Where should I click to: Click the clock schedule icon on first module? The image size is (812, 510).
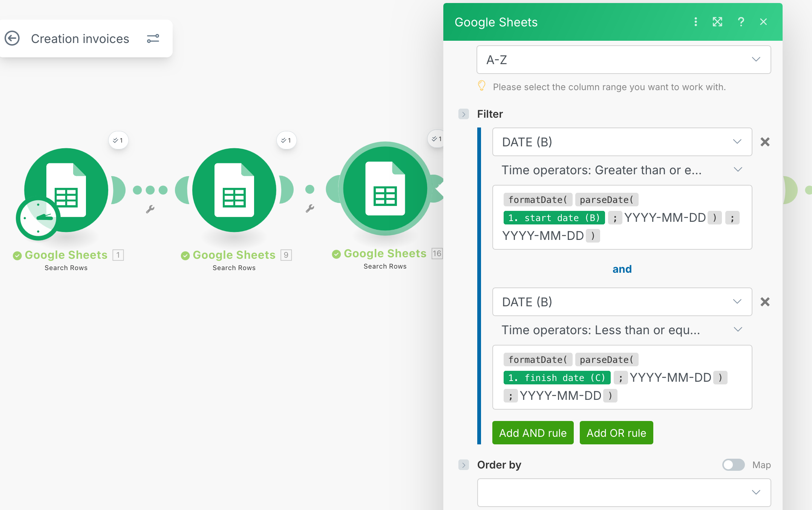pos(38,219)
